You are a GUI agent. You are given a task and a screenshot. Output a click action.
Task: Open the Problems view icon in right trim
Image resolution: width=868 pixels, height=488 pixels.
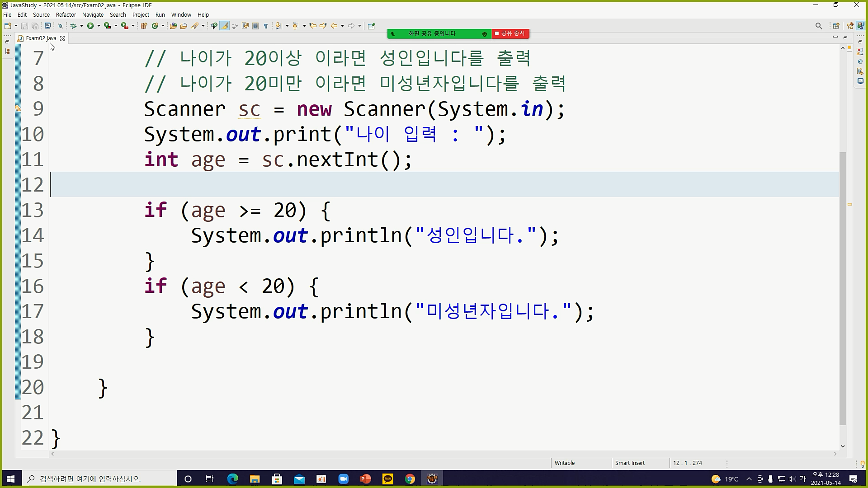click(860, 52)
